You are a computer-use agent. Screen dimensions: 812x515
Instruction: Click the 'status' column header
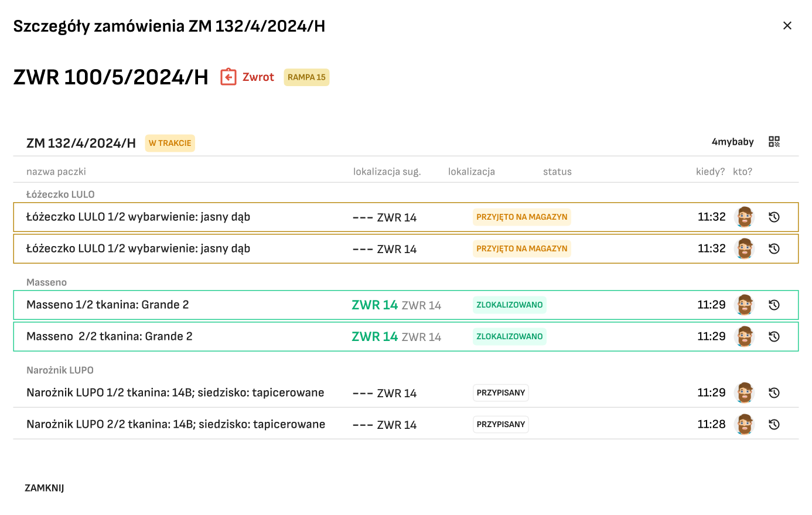tap(557, 172)
